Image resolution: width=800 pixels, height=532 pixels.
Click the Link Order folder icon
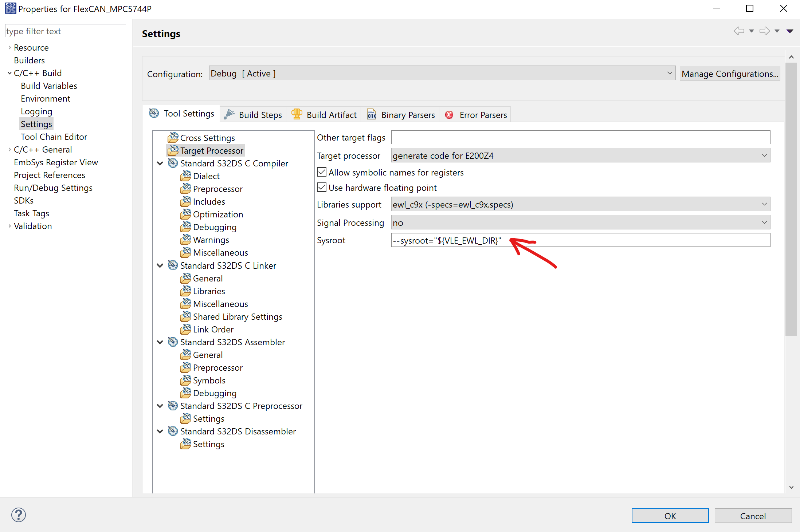[186, 329]
